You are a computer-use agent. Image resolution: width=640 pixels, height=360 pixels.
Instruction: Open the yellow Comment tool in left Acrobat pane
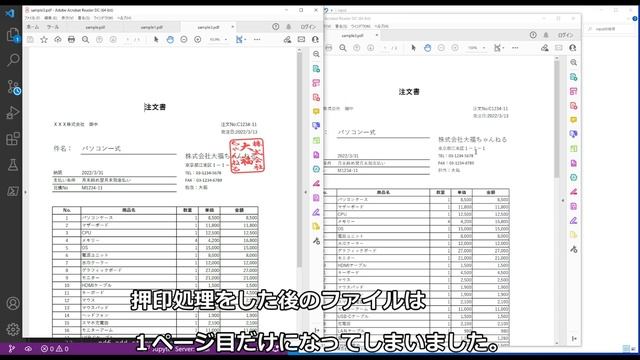click(x=316, y=111)
